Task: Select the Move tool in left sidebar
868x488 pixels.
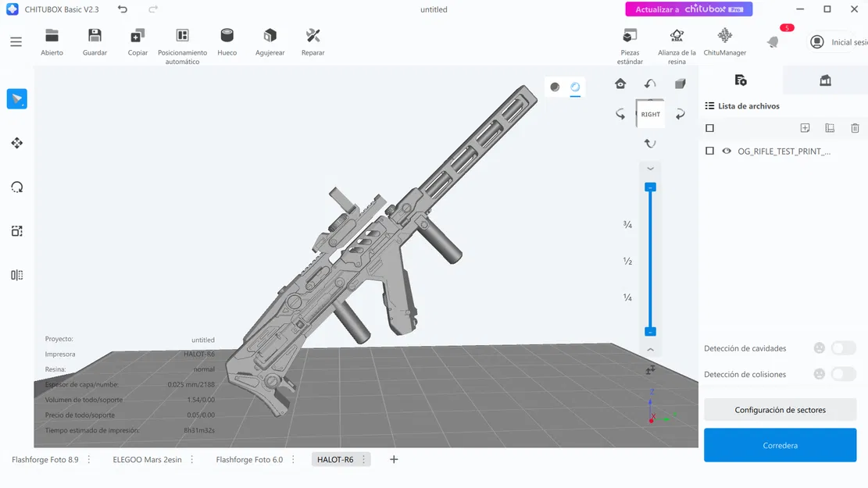Action: tap(16, 143)
